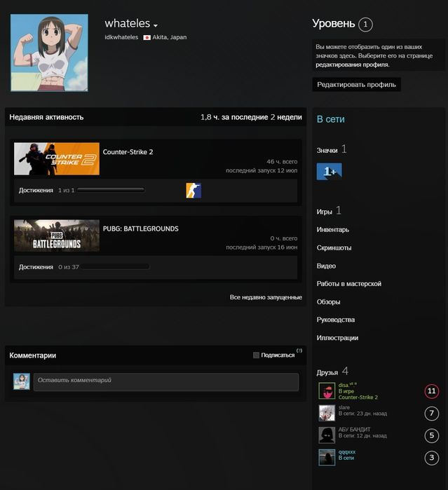This screenshot has height=490, width=448.
Task: Click the level 11 friend badge
Action: [431, 391]
